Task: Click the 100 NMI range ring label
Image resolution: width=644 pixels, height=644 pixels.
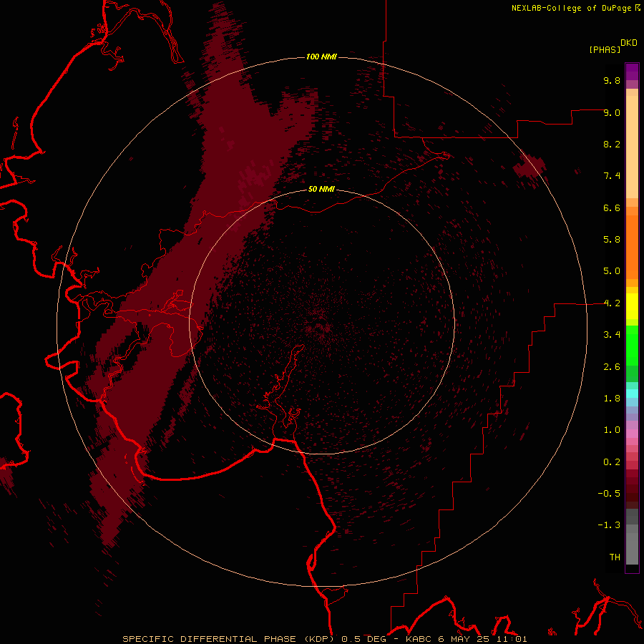Action: [x=321, y=57]
